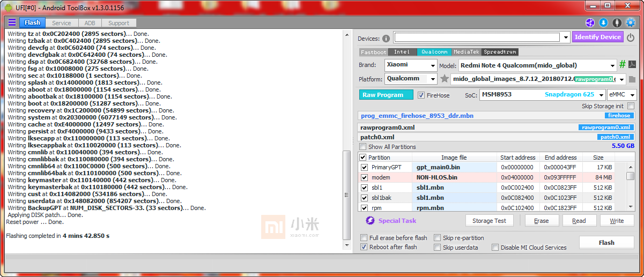Image resolution: width=644 pixels, height=277 pixels.
Task: Click the Special Task lightning icon
Action: tap(370, 220)
